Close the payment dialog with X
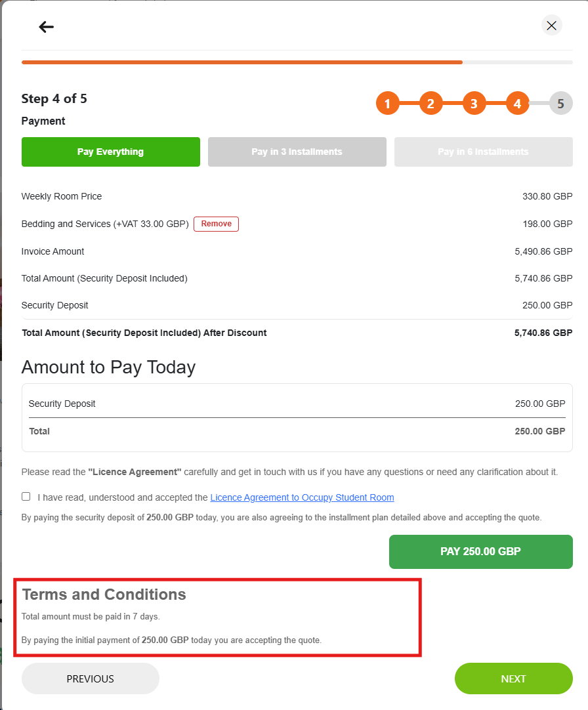 point(551,26)
